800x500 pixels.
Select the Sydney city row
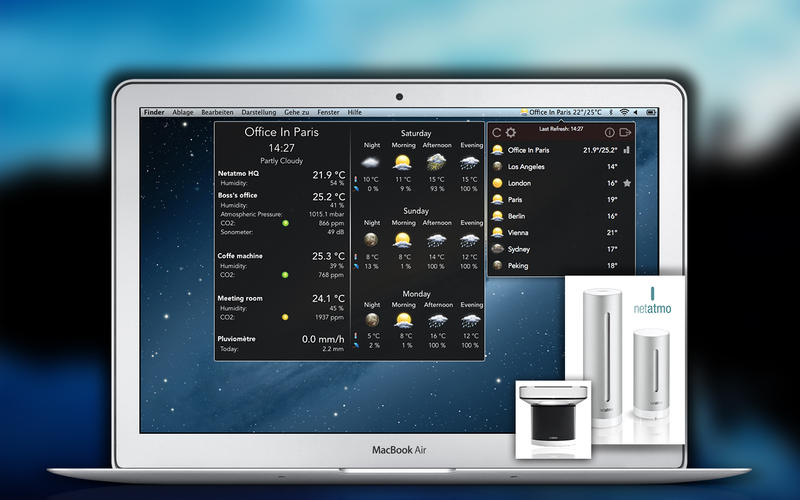click(x=561, y=249)
